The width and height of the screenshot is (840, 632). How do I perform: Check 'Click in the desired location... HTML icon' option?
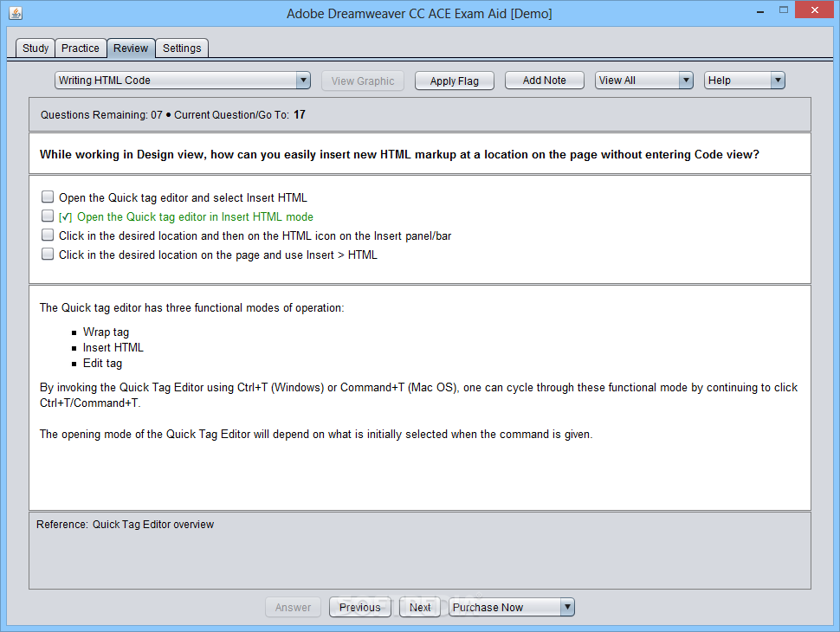(48, 235)
